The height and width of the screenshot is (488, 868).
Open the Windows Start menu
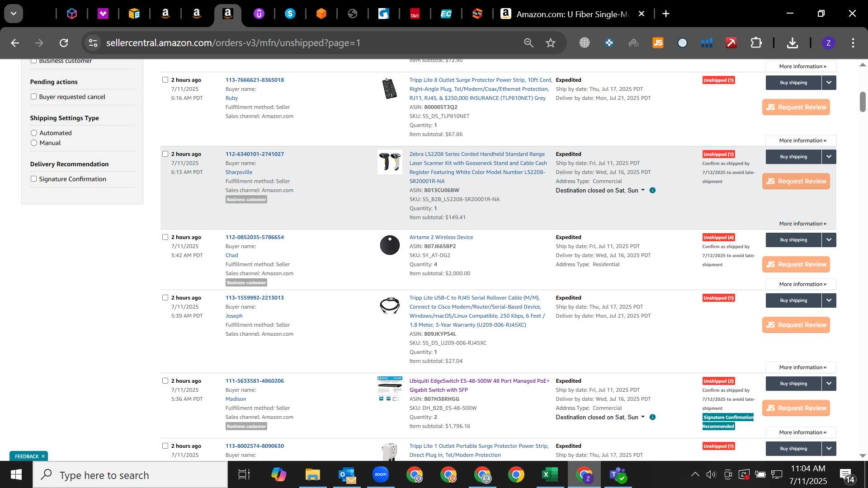pos(16,474)
